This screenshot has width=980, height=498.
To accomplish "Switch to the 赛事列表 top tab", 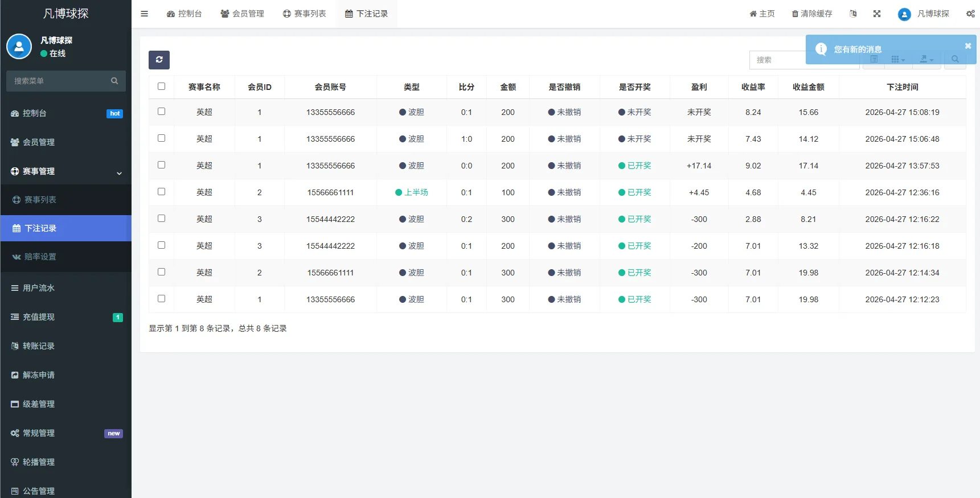I will (x=304, y=14).
